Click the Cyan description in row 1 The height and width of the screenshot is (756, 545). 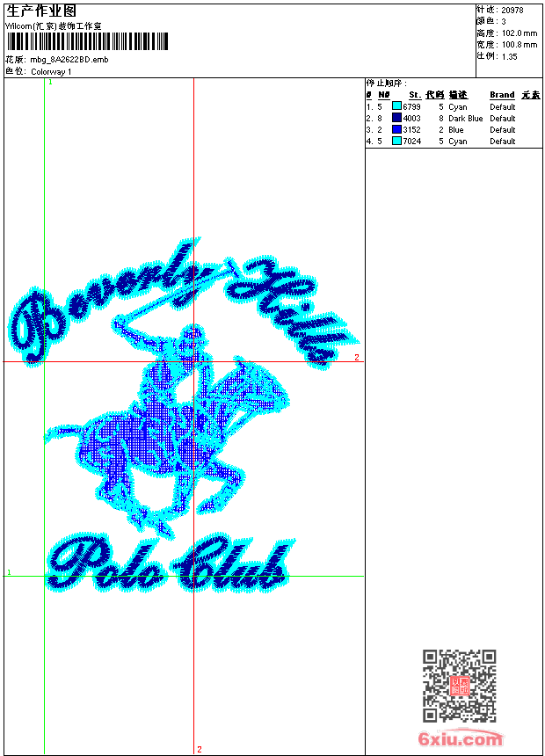[458, 106]
